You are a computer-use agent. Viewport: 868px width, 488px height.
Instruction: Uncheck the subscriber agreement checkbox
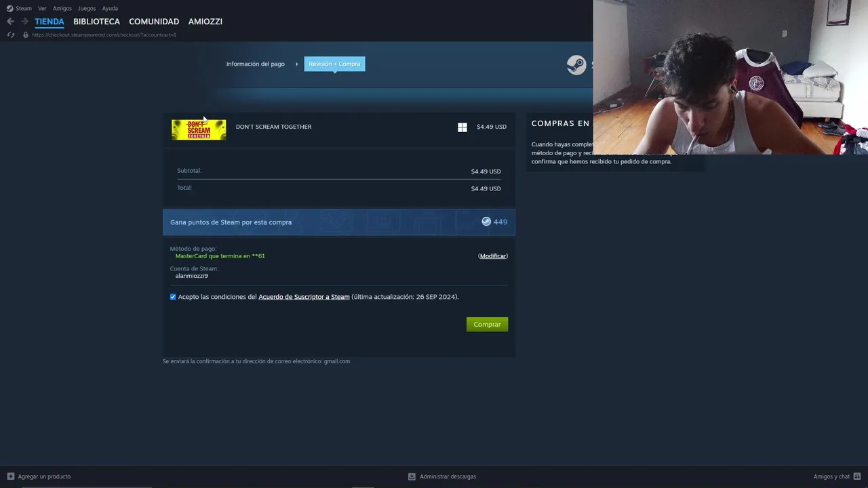click(x=173, y=297)
